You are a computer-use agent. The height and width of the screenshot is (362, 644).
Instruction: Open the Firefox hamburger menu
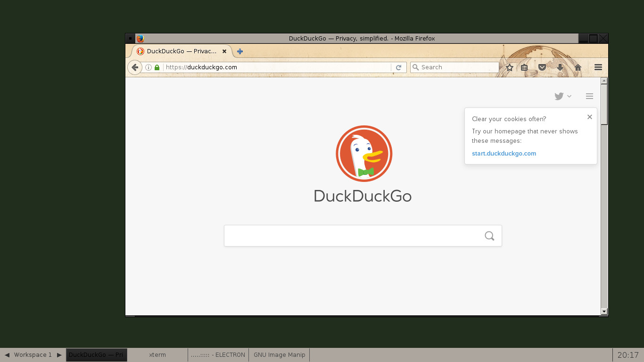pos(598,67)
